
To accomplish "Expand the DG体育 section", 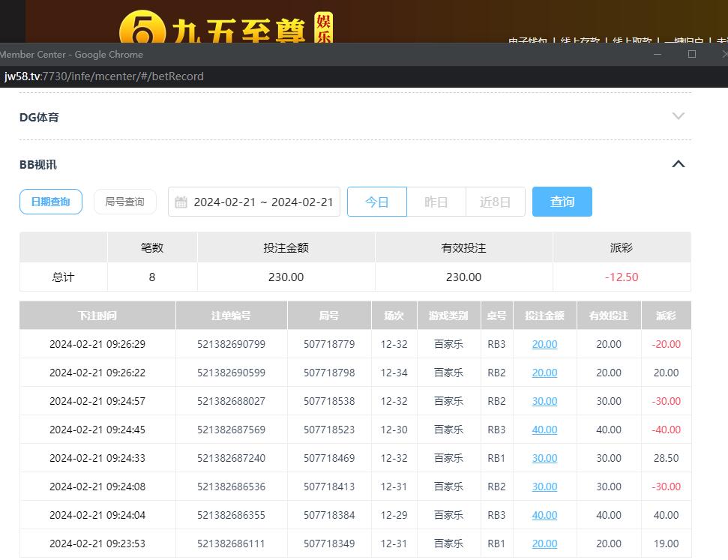I will pos(678,116).
